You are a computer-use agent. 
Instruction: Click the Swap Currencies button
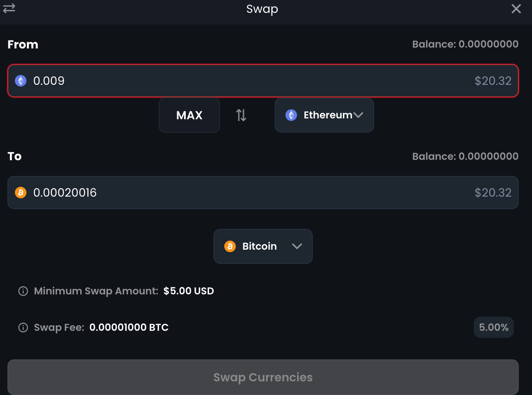pyautogui.click(x=263, y=377)
